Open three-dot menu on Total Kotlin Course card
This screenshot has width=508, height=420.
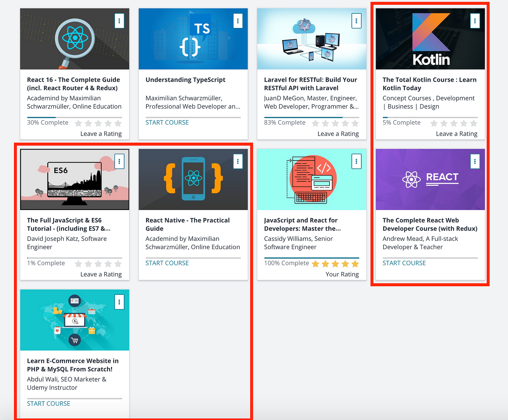(475, 21)
